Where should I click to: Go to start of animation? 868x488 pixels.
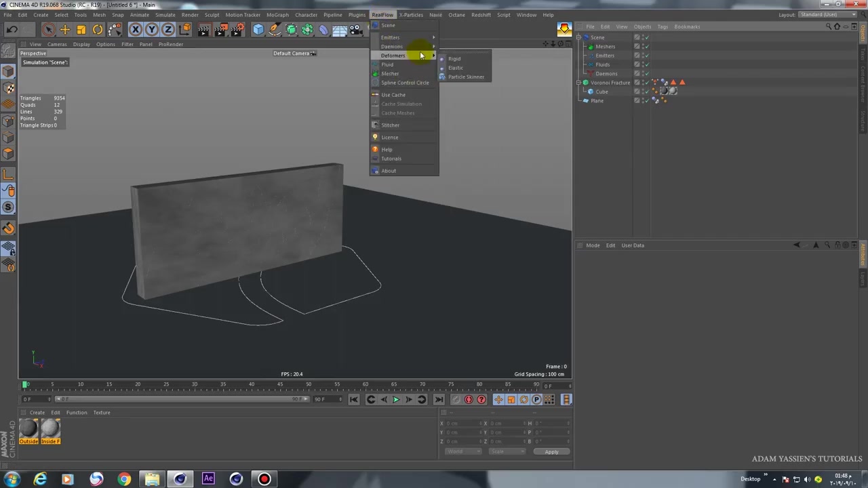coord(354,400)
